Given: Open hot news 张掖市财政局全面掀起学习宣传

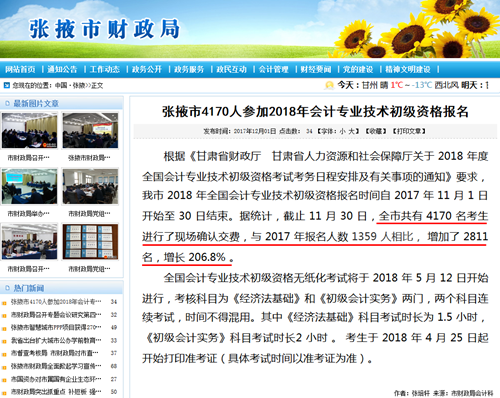Looking at the screenshot, I should pyautogui.click(x=56, y=366).
